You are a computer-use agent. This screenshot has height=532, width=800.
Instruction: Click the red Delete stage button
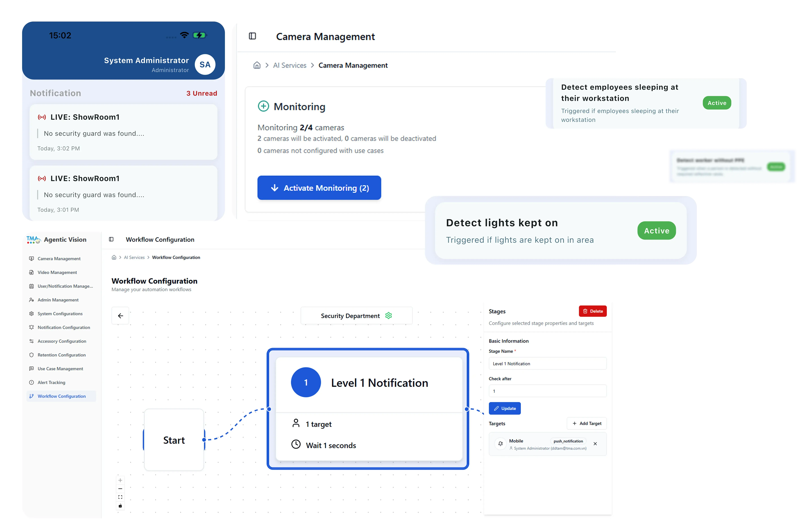pos(592,311)
